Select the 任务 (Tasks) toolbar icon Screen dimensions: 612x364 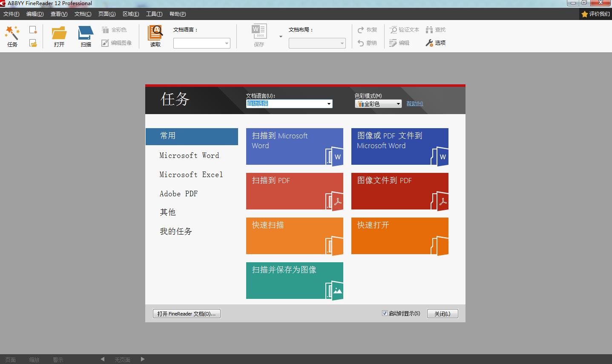coord(12,36)
